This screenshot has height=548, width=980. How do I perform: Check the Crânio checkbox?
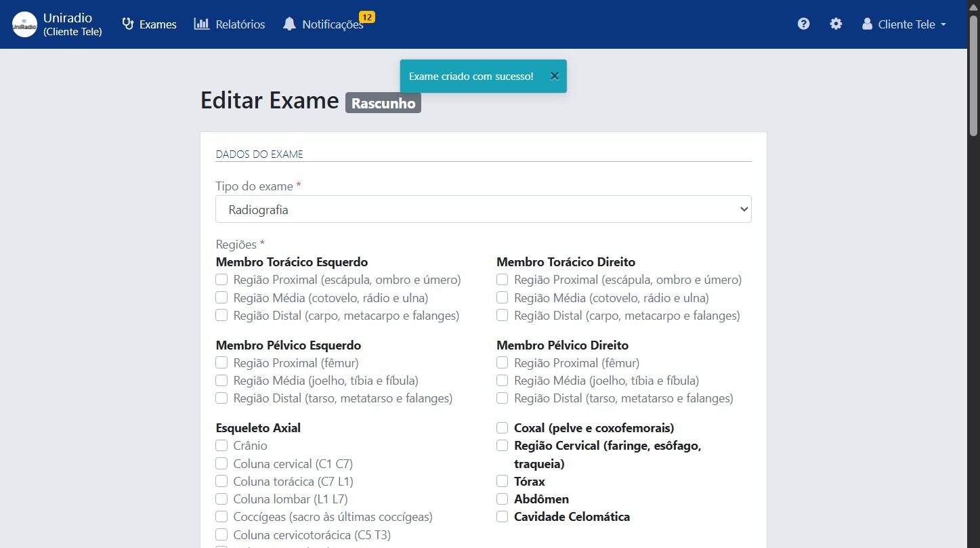[x=221, y=446]
